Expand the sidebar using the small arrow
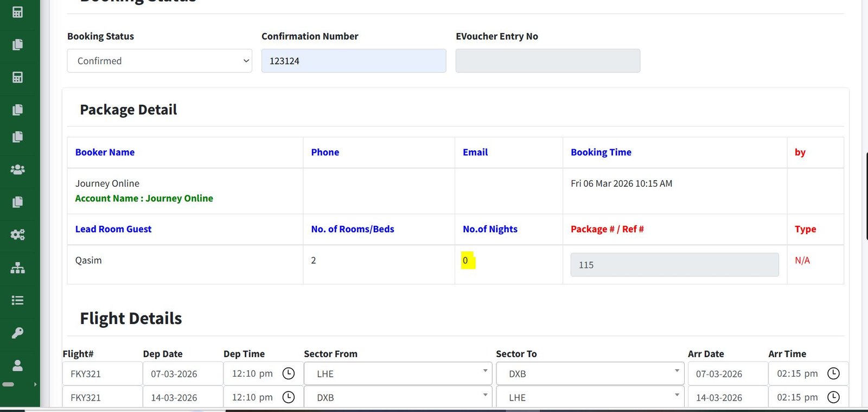 [x=35, y=384]
